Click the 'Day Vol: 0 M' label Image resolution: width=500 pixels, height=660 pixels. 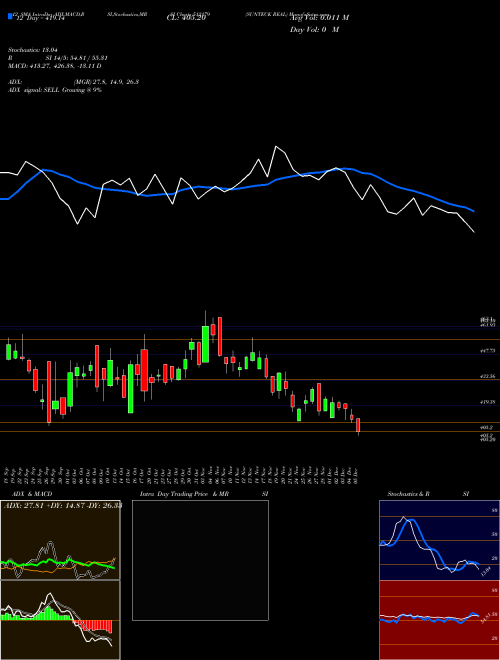point(314,30)
